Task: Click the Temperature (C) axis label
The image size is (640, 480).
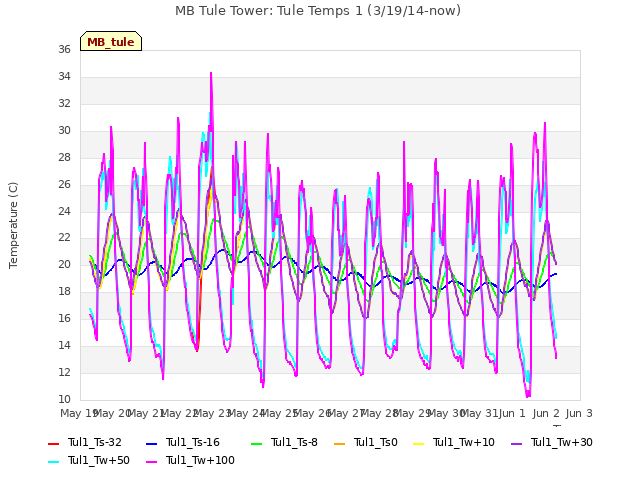Action: [13, 225]
